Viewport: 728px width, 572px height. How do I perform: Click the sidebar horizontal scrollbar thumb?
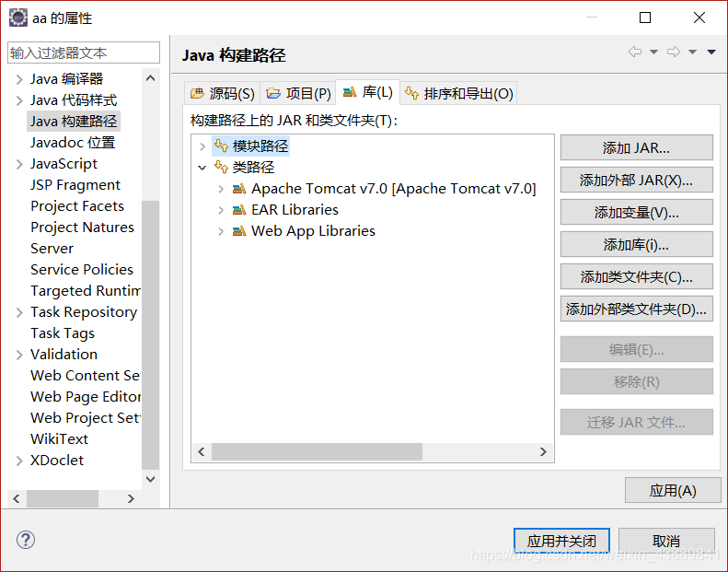63,498
